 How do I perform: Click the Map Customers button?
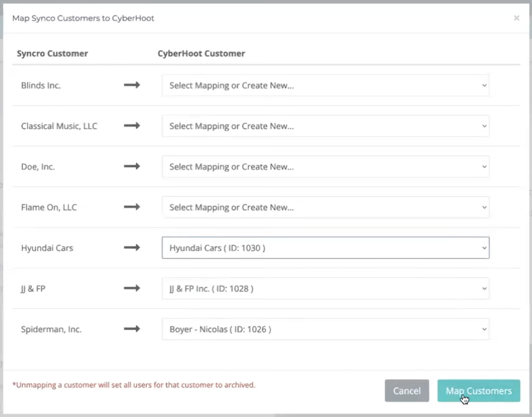pyautogui.click(x=478, y=391)
